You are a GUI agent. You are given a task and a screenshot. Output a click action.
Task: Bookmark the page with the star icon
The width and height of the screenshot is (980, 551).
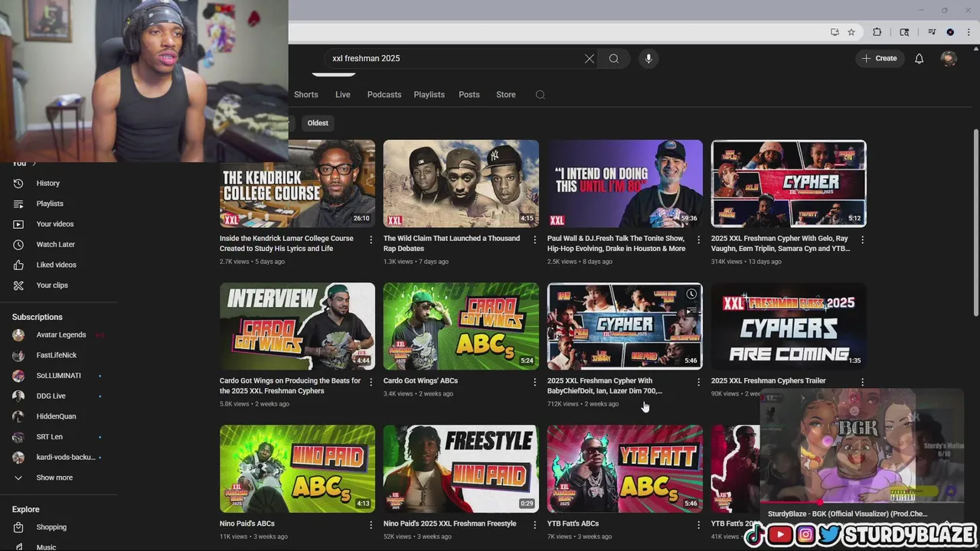point(851,32)
